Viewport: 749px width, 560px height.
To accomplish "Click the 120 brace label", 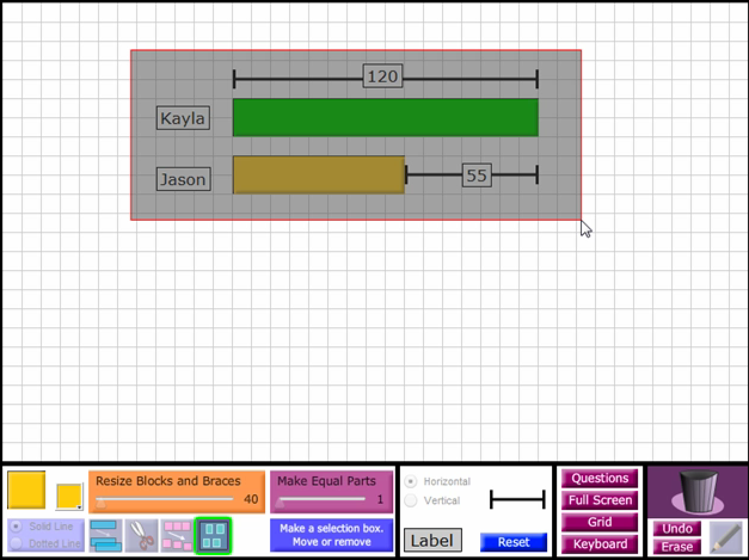I will coord(382,76).
